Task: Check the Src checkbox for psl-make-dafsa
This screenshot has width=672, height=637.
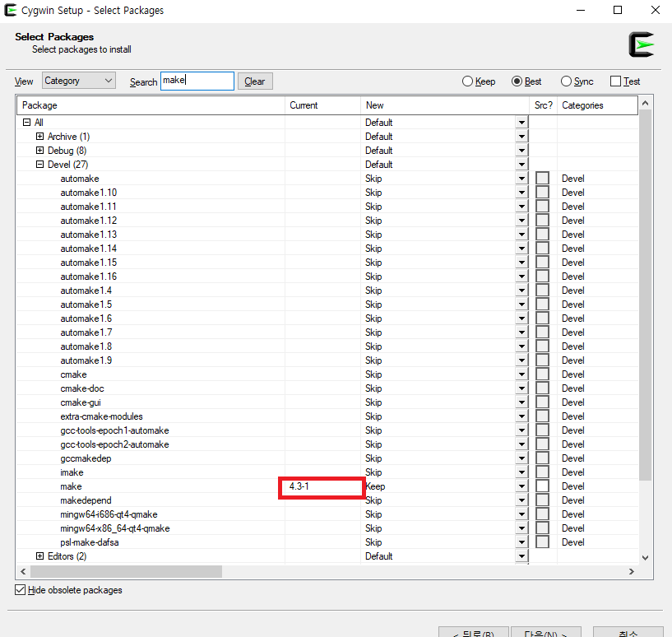Action: click(543, 542)
